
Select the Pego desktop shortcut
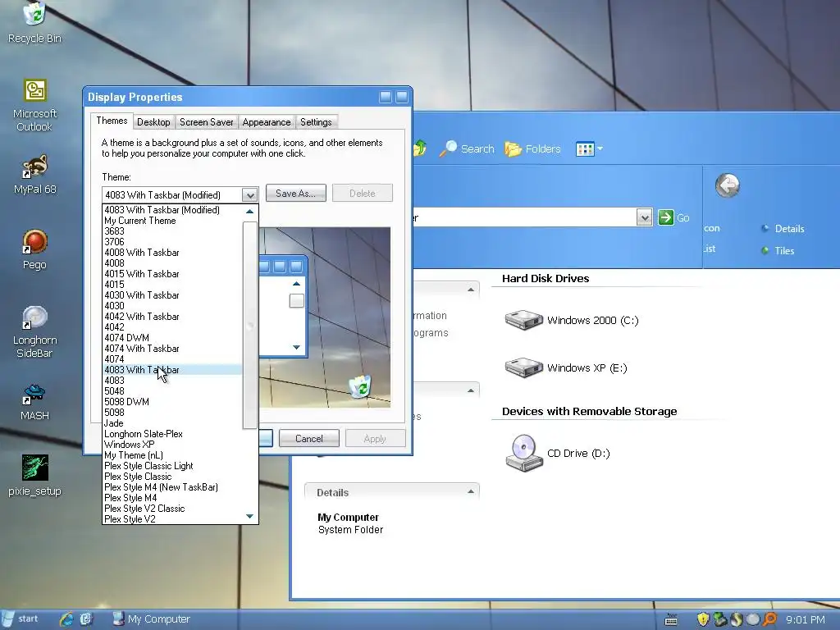(34, 249)
